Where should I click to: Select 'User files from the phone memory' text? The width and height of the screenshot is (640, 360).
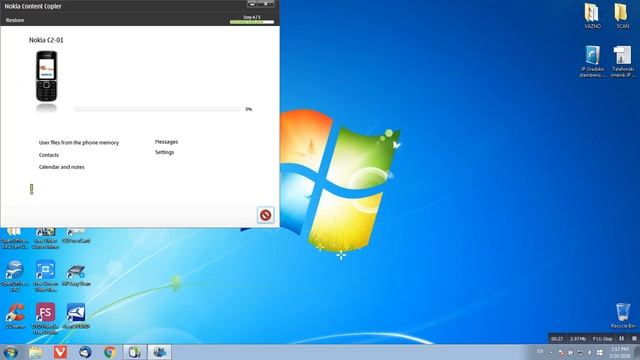click(79, 142)
